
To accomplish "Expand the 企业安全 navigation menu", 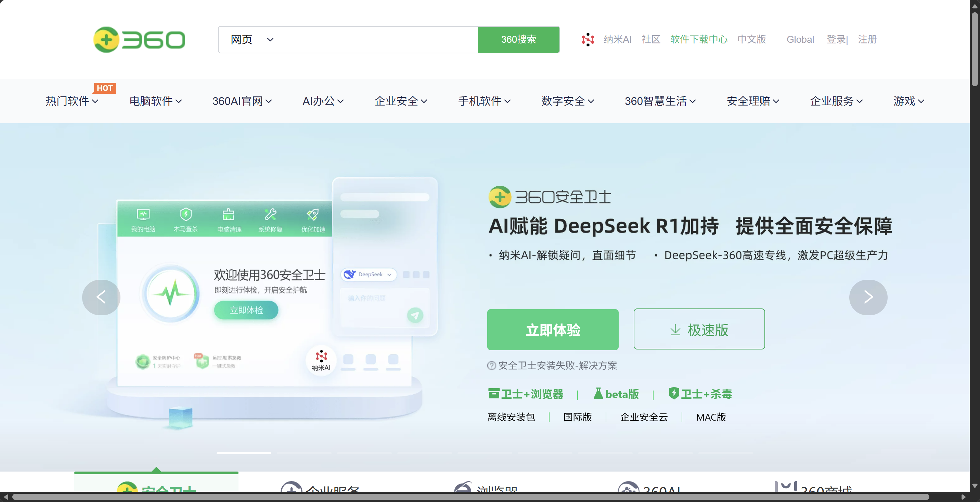I will (x=401, y=101).
